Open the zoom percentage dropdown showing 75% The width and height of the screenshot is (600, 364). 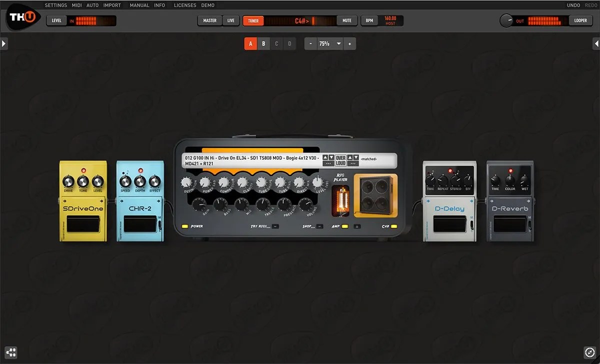(330, 43)
